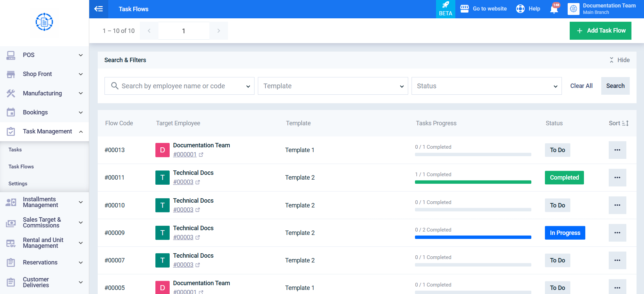The image size is (644, 294).
Task: Click the Documentation Team account avatar
Action: (x=573, y=9)
